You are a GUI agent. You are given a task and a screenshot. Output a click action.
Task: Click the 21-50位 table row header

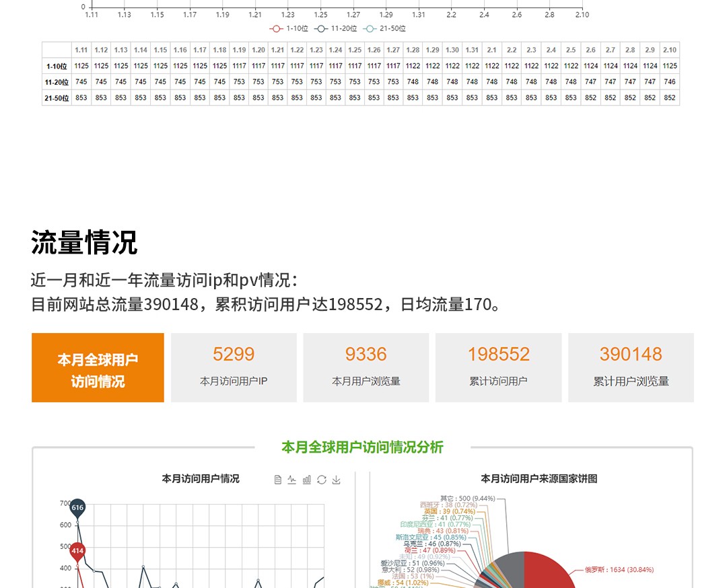[x=57, y=98]
